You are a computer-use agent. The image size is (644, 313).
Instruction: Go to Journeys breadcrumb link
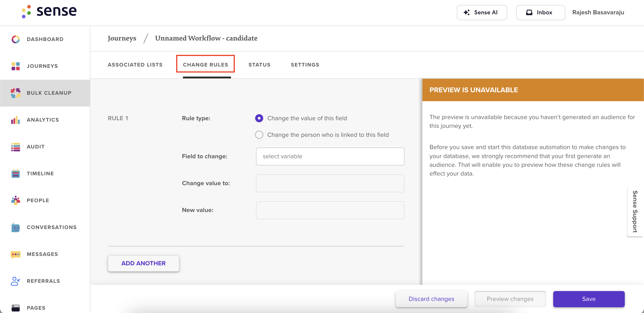[x=122, y=38]
